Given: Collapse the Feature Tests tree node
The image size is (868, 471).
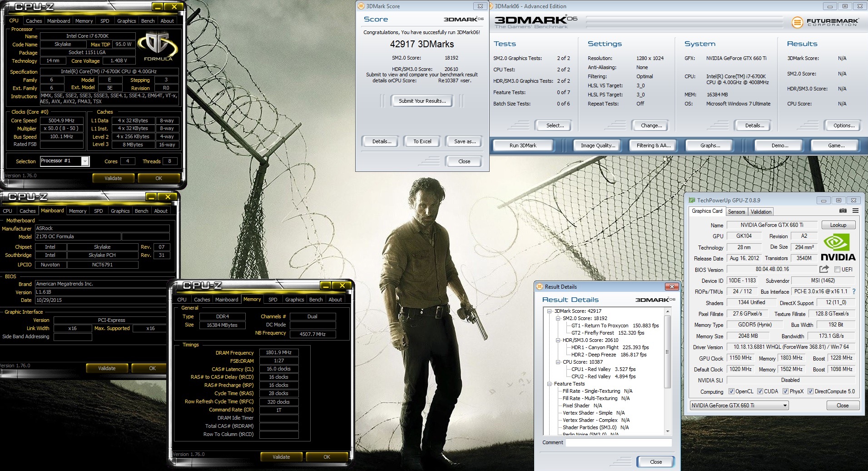Looking at the screenshot, I should pyautogui.click(x=549, y=384).
